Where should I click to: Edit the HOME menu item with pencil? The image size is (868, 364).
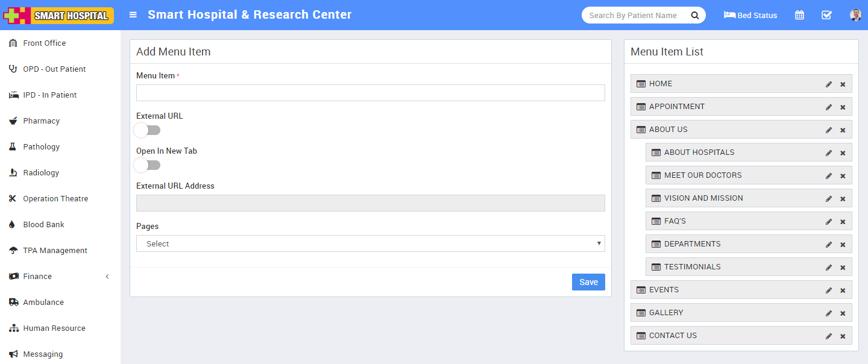click(829, 84)
